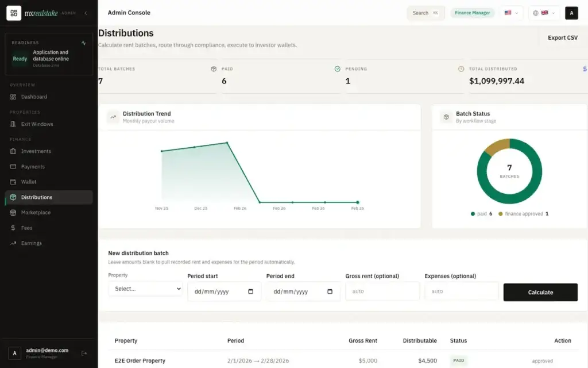Open the Earnings page
This screenshot has height=368, width=588.
pyautogui.click(x=49, y=243)
